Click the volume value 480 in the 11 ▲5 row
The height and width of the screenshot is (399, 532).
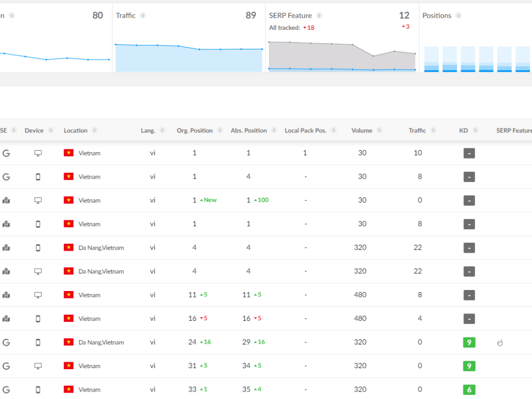click(360, 295)
